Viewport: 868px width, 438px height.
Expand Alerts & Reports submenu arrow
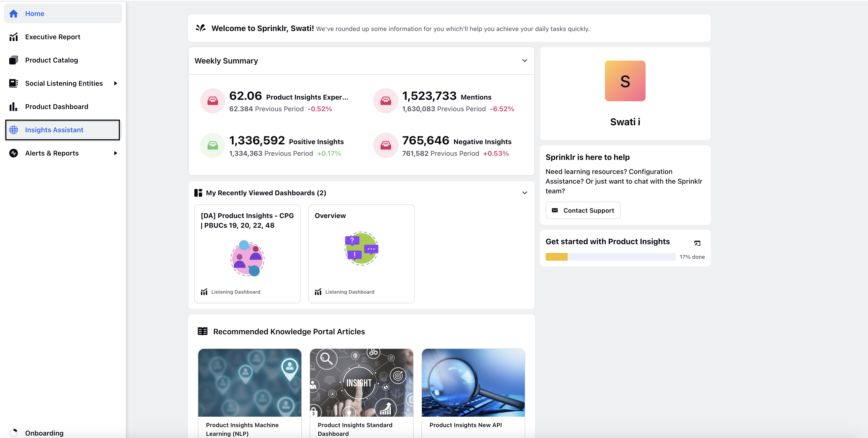[115, 153]
